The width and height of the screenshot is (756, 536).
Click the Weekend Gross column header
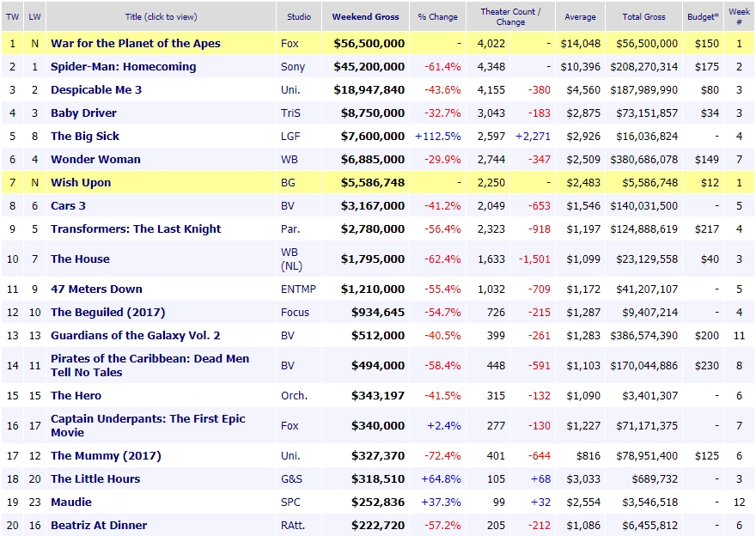coord(365,17)
